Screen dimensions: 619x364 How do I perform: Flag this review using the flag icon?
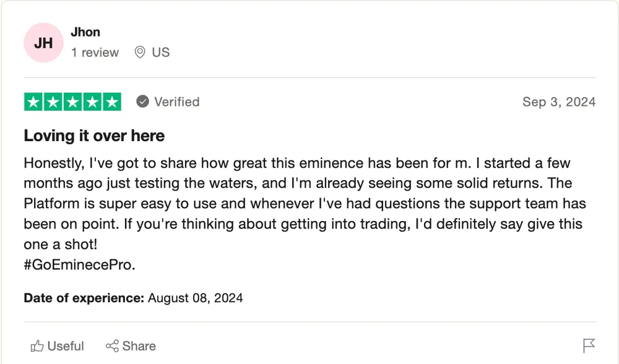[589, 346]
